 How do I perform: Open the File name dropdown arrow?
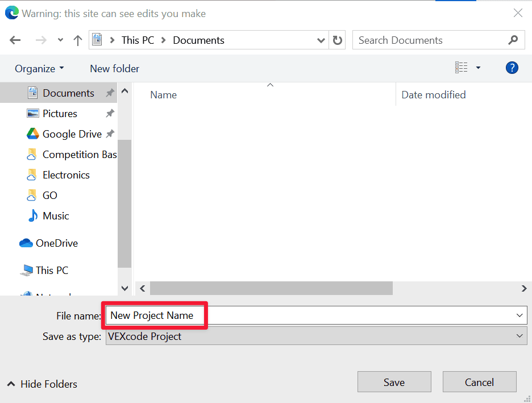[518, 315]
